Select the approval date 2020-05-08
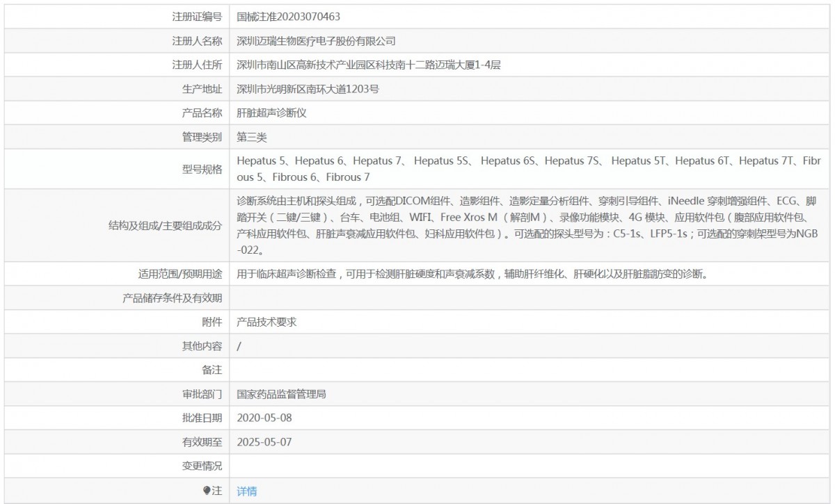The height and width of the screenshot is (504, 835). point(264,418)
